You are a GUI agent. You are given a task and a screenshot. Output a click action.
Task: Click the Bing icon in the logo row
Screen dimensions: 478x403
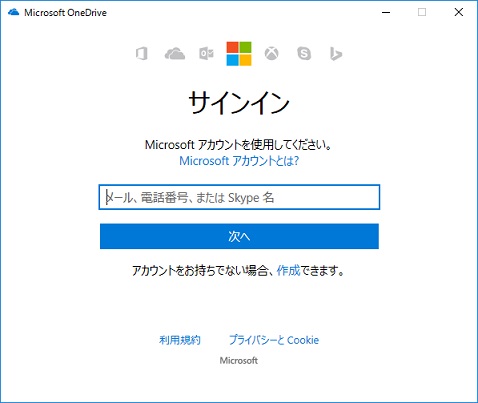[x=336, y=54]
